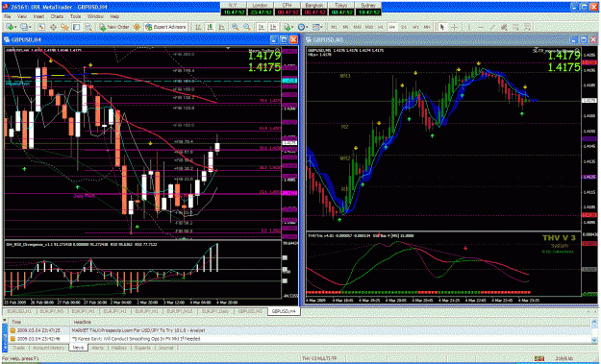Set timeframe to H1
This screenshot has width=601, height=364.
pos(381,27)
